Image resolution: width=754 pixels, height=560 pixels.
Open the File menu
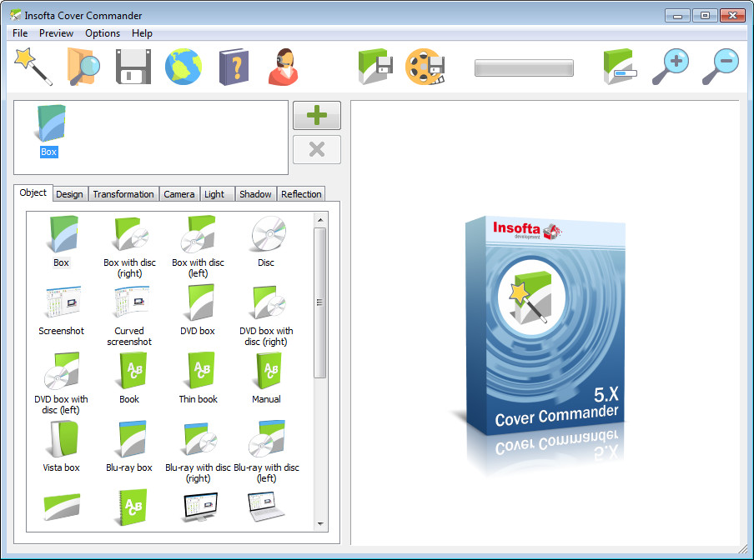pos(20,33)
